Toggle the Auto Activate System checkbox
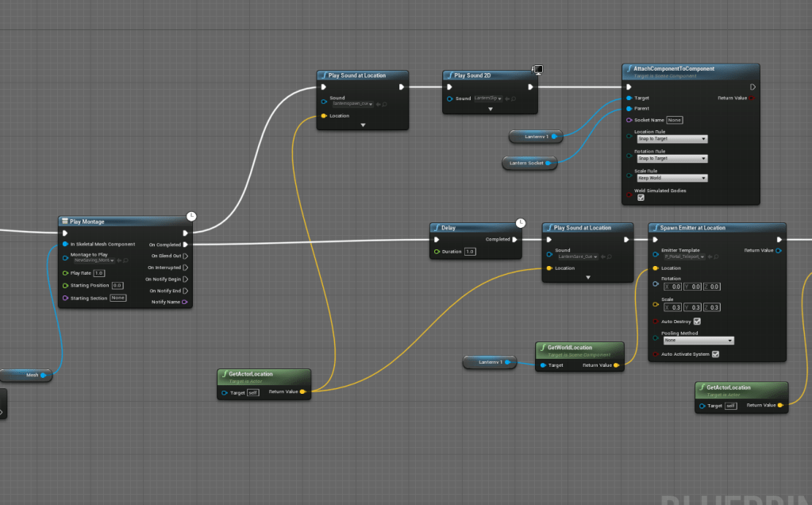 [715, 354]
